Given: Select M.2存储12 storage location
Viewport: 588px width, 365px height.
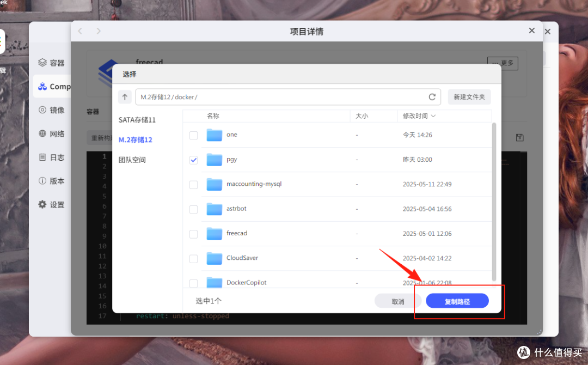Looking at the screenshot, I should coord(136,140).
